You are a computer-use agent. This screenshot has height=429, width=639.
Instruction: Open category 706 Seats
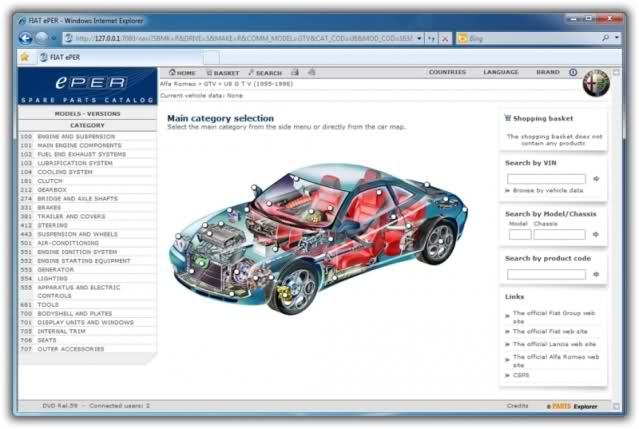[87, 340]
